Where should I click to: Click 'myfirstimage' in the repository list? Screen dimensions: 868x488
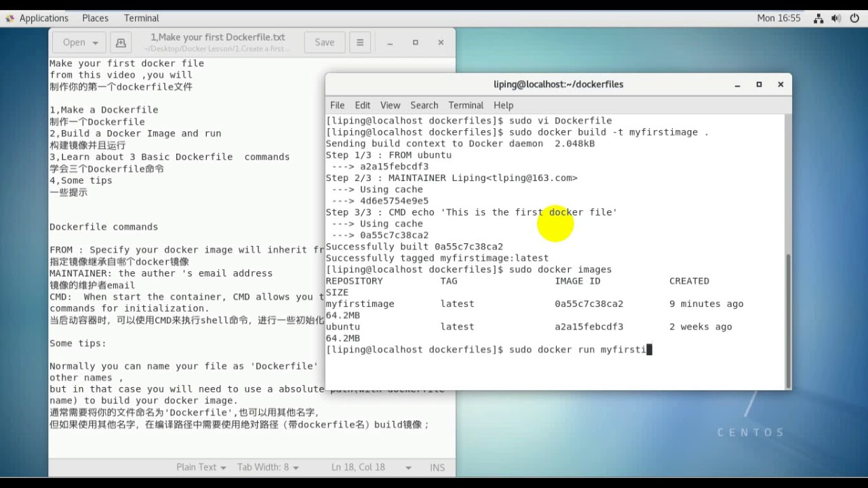click(x=360, y=304)
